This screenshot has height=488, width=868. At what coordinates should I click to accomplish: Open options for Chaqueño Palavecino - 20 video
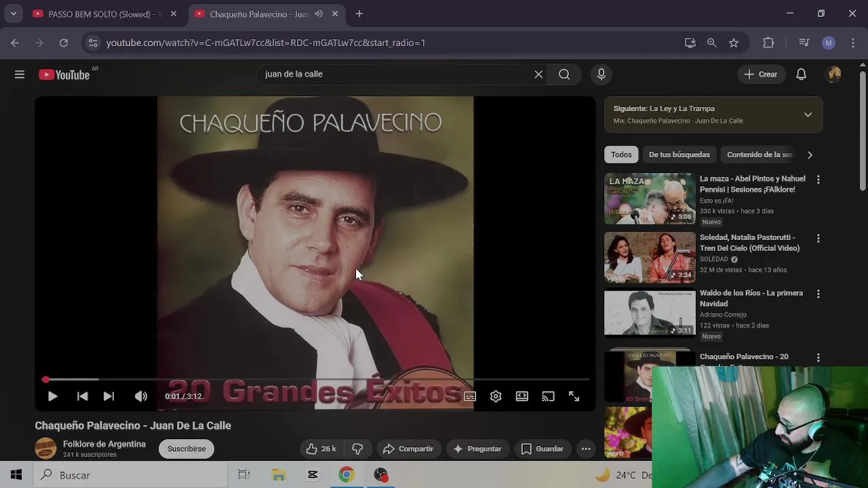(x=818, y=357)
